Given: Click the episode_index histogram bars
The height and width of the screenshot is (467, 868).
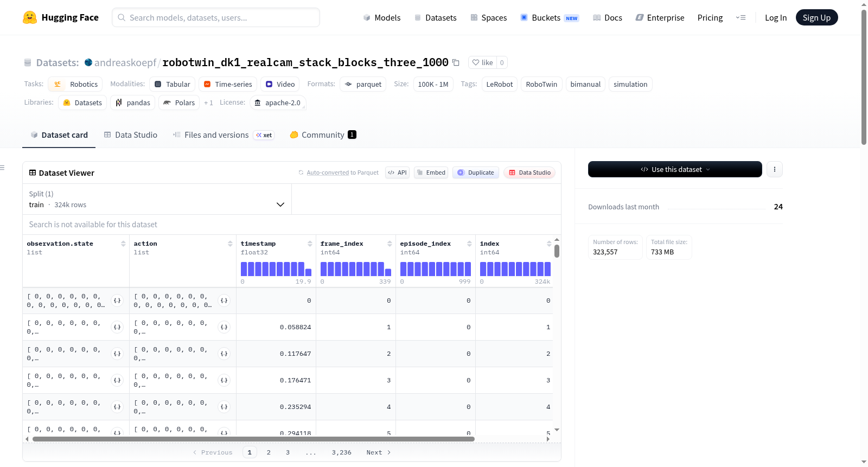Looking at the screenshot, I should [x=436, y=269].
